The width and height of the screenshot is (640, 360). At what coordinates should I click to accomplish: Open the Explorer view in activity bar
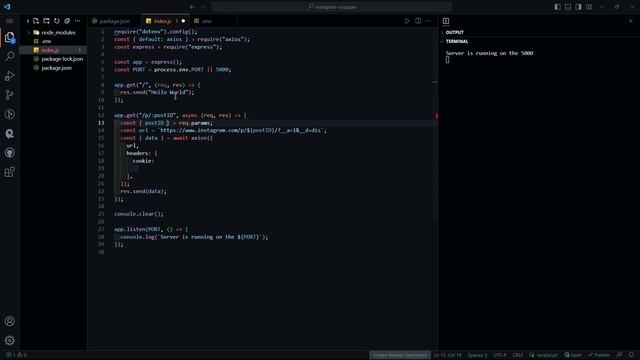[9, 38]
